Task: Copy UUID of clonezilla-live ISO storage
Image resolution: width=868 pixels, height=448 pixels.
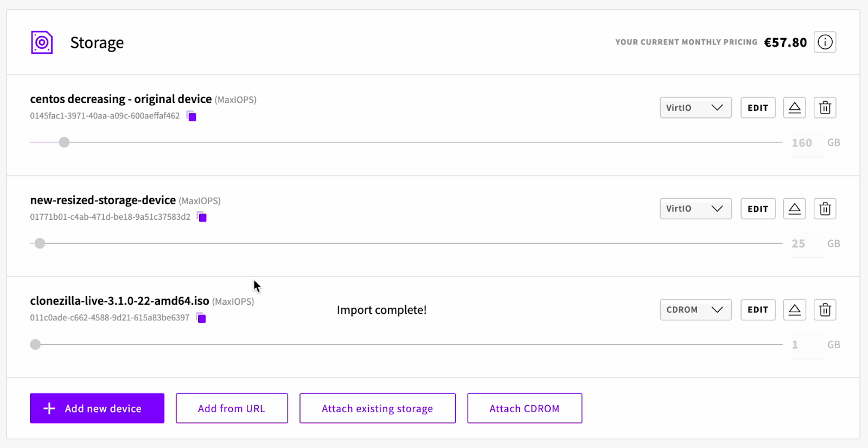Action: click(201, 318)
